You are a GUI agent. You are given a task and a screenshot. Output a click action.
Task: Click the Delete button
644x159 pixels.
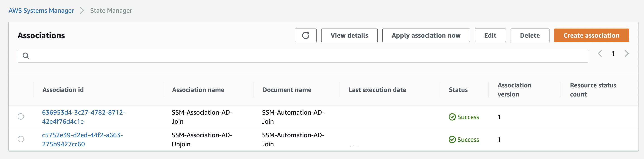pyautogui.click(x=530, y=35)
